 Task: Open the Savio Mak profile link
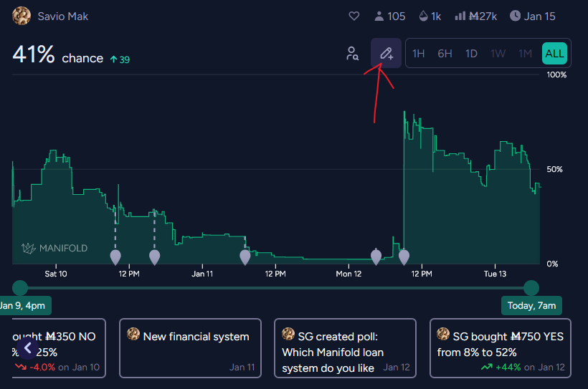[64, 16]
